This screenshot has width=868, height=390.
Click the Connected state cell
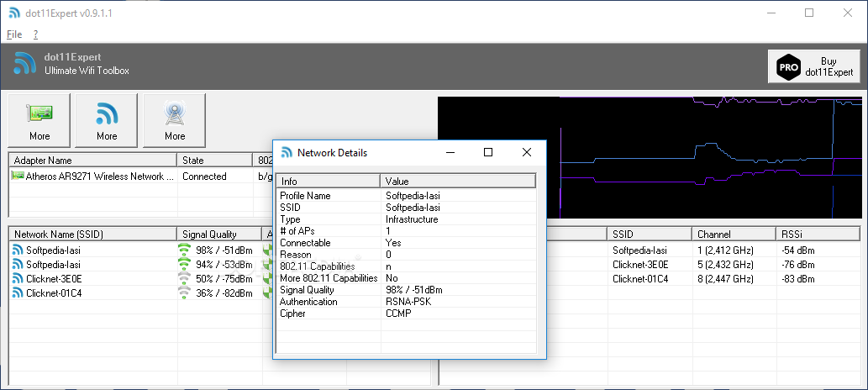[204, 177]
